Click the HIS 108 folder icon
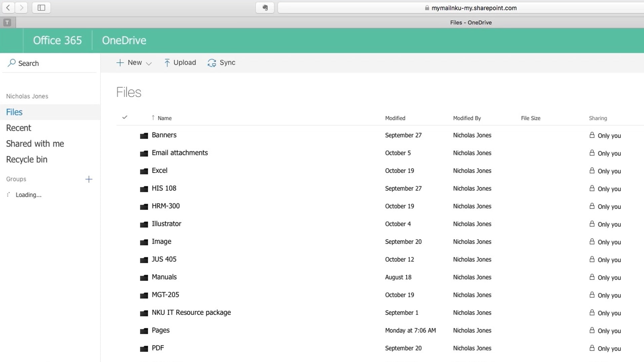644x362 pixels. (144, 189)
